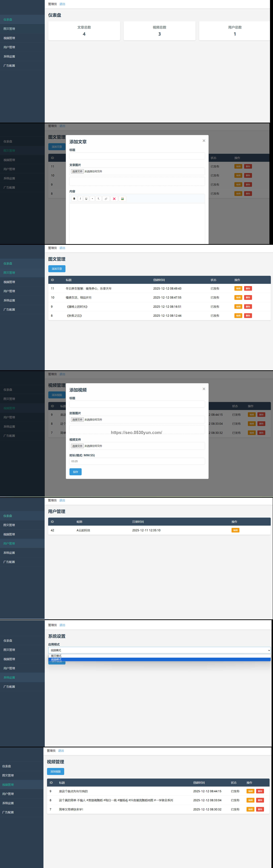Select 仪表盘 in the 用户管理 page sidebar
273x868 pixels.
pyautogui.click(x=22, y=516)
